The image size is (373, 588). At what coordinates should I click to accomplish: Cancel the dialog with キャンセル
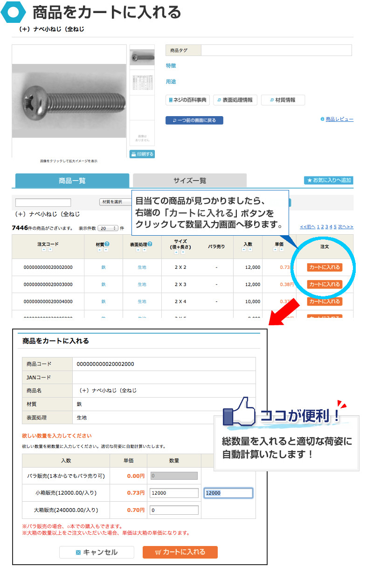tap(97, 552)
